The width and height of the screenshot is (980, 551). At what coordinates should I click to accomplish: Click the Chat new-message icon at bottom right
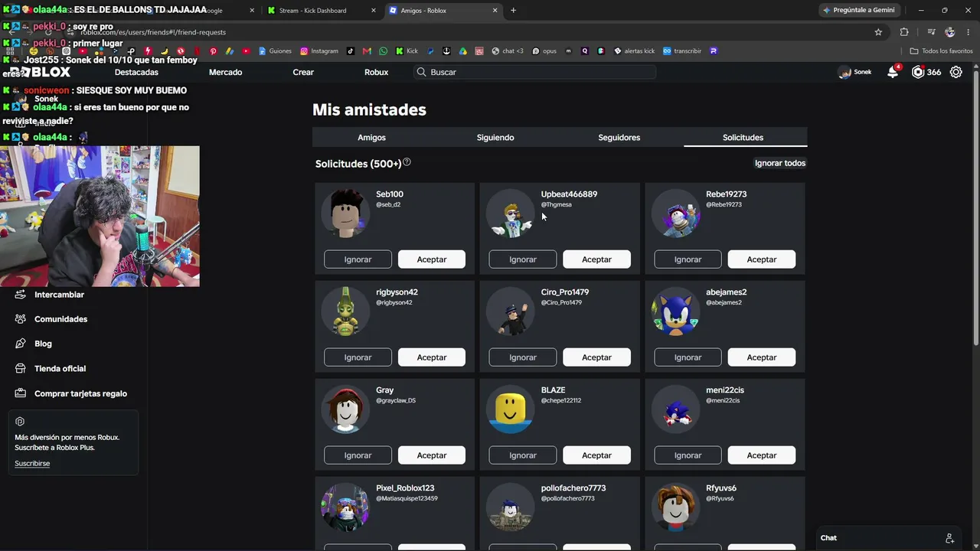[x=949, y=538]
